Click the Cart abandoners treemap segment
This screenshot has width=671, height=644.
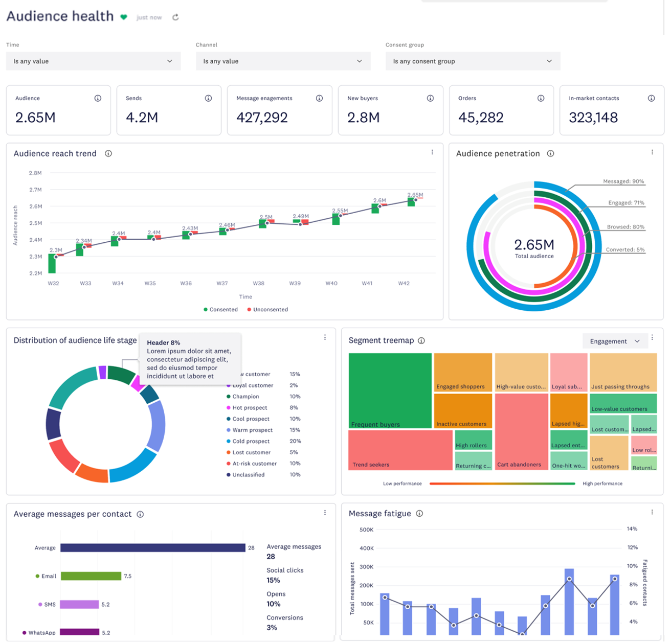pos(521,432)
